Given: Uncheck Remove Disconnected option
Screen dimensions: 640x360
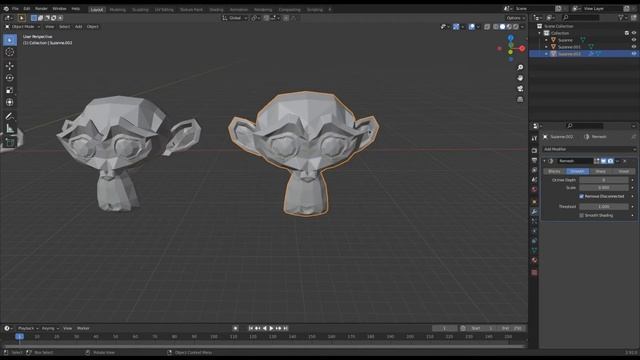Looking at the screenshot, I should pyautogui.click(x=582, y=196).
